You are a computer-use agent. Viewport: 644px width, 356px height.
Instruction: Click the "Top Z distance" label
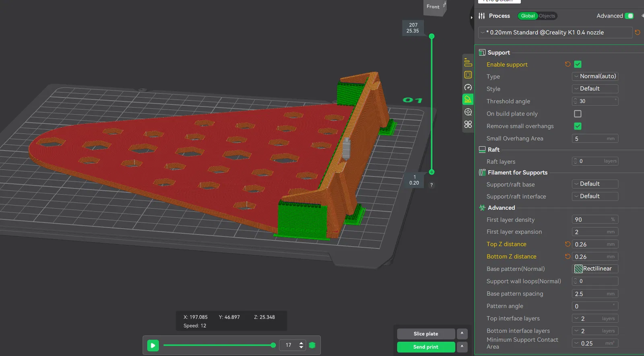506,244
